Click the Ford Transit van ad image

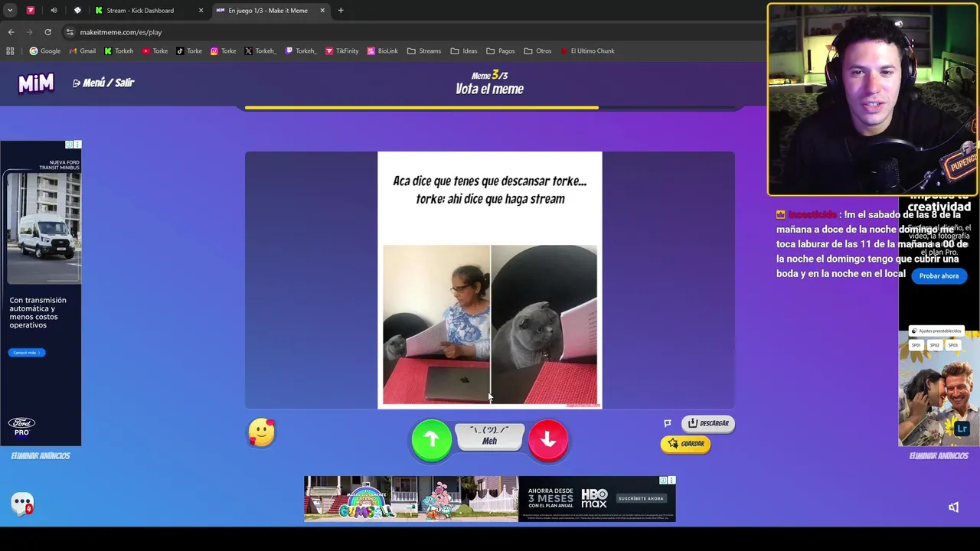pos(43,227)
